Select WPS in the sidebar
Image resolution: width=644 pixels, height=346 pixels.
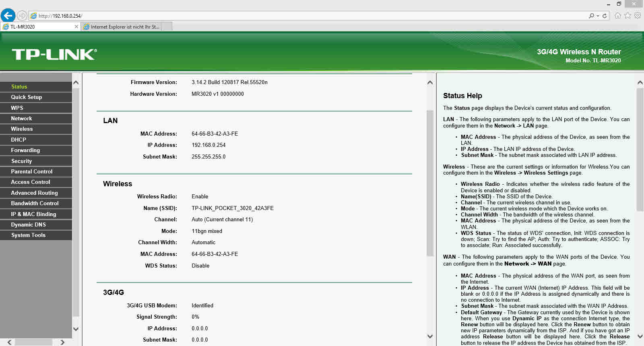click(36, 108)
